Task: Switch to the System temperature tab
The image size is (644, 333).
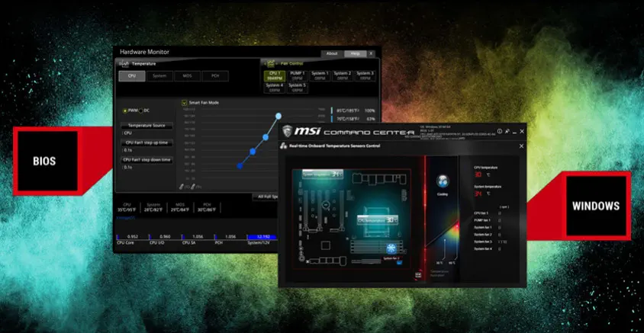Action: coord(159,76)
